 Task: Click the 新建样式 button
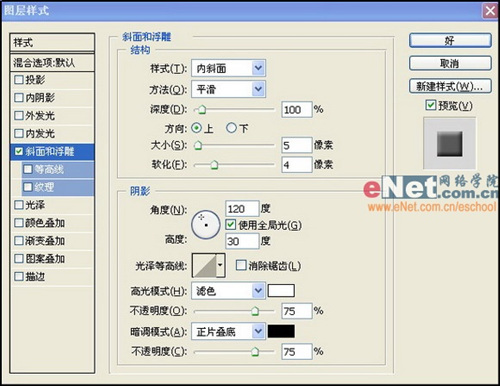tap(450, 86)
